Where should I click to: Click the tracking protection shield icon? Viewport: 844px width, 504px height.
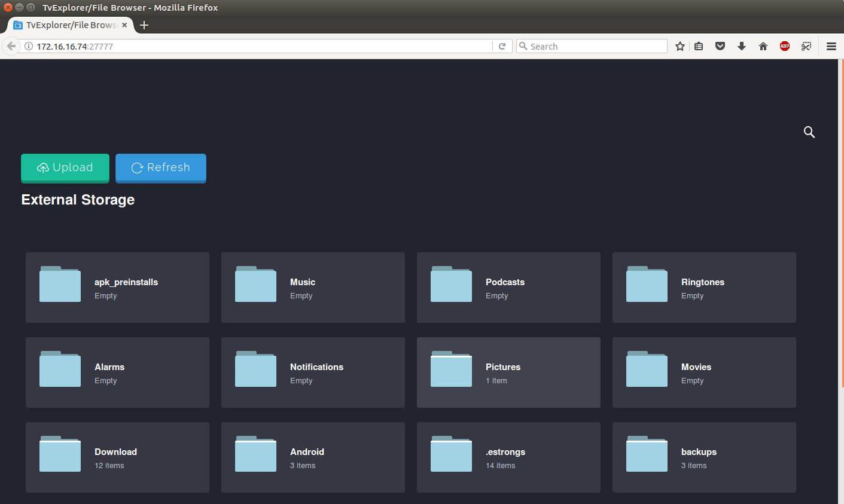tap(720, 45)
